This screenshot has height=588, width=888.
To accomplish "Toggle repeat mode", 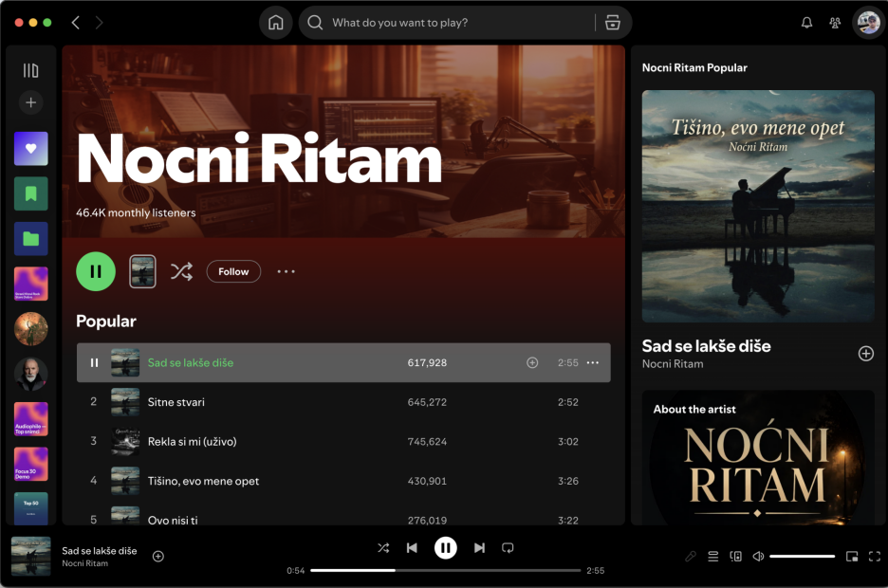I will click(508, 548).
